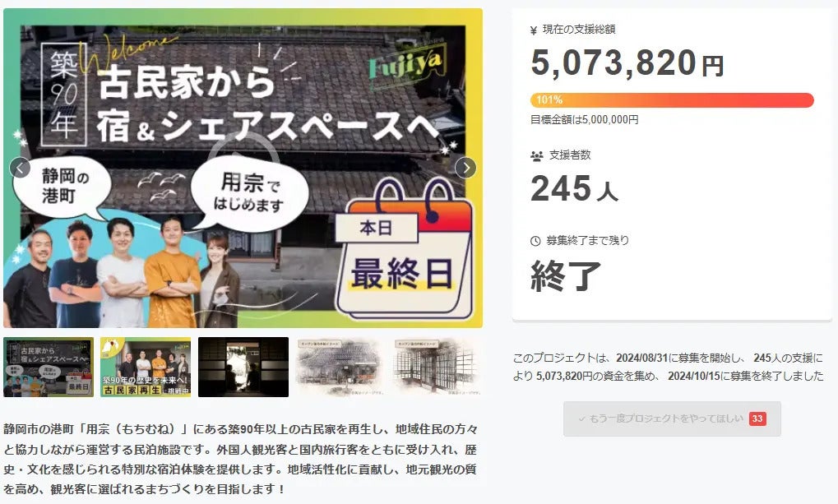
Task: Click the clock icon beside 募集終了まで残り
Action: [535, 241]
